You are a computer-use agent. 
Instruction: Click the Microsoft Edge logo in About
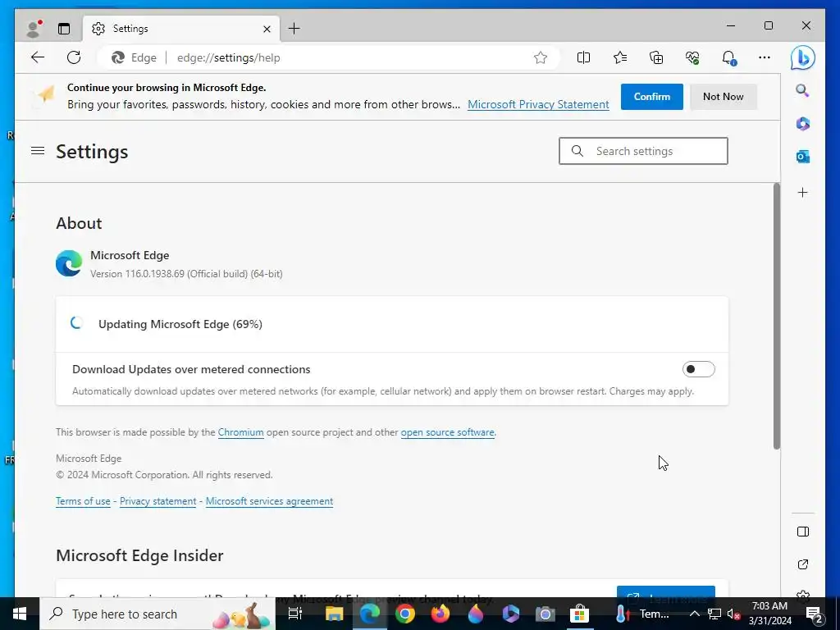tap(69, 263)
